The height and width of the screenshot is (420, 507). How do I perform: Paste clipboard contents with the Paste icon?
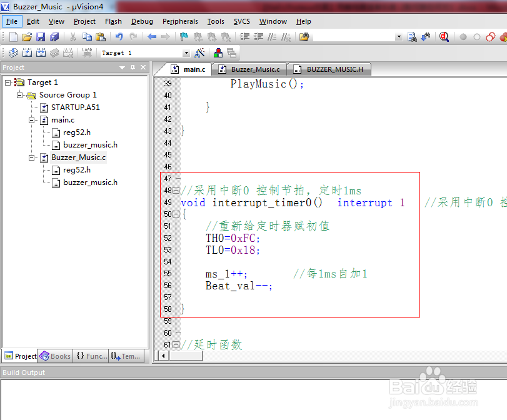[101, 37]
